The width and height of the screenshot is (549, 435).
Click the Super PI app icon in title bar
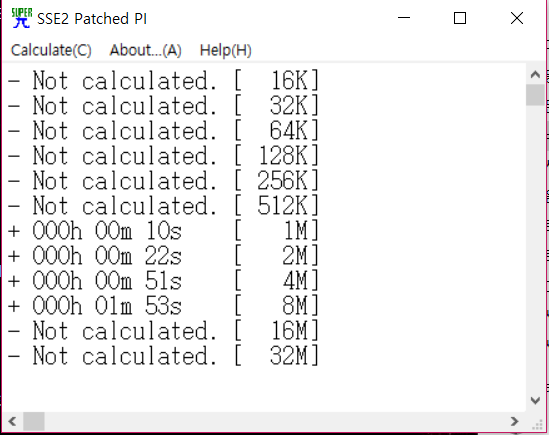point(22,18)
